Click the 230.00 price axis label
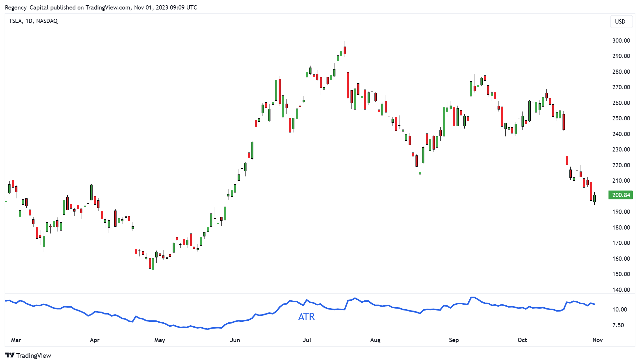This screenshot has width=640, height=364. click(621, 150)
